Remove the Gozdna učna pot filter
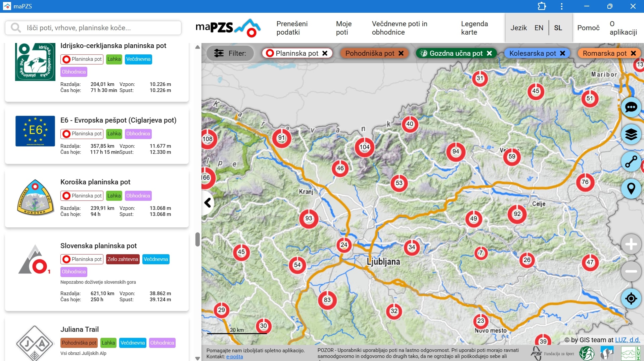 point(489,53)
